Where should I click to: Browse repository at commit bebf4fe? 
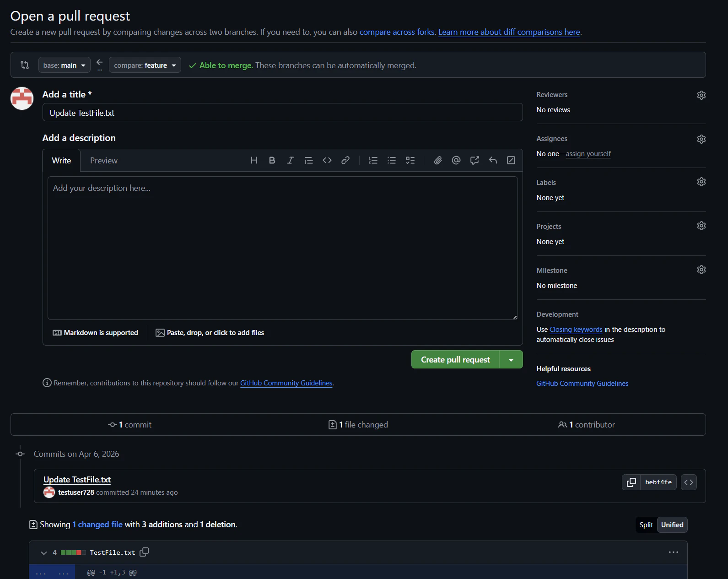(x=689, y=482)
